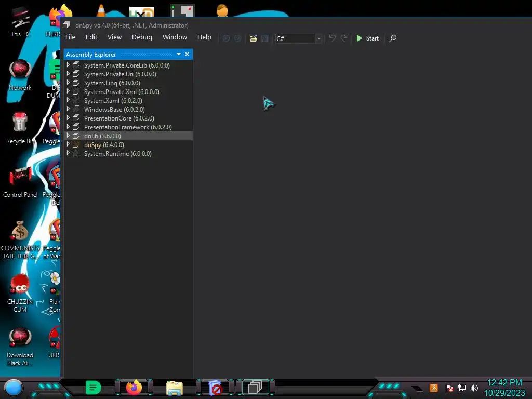The image size is (532, 399).
Task: Open the Edit menu
Action: 91,37
